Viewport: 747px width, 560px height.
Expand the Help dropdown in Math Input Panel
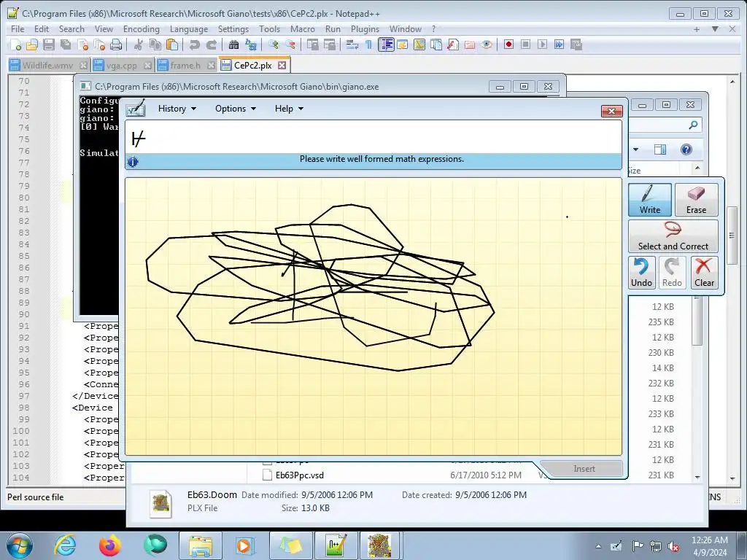[x=289, y=109]
